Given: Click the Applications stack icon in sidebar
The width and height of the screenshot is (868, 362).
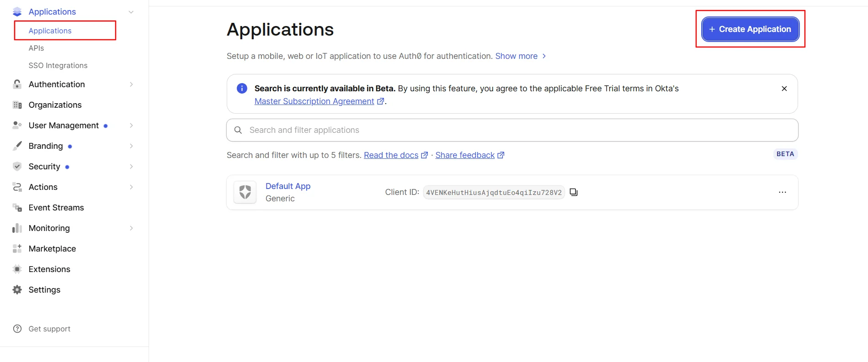Looking at the screenshot, I should pyautogui.click(x=17, y=12).
